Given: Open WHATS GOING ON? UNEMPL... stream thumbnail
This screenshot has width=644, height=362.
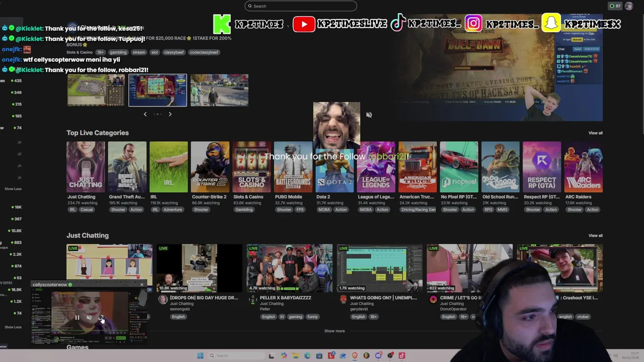Looking at the screenshot, I should tap(379, 268).
